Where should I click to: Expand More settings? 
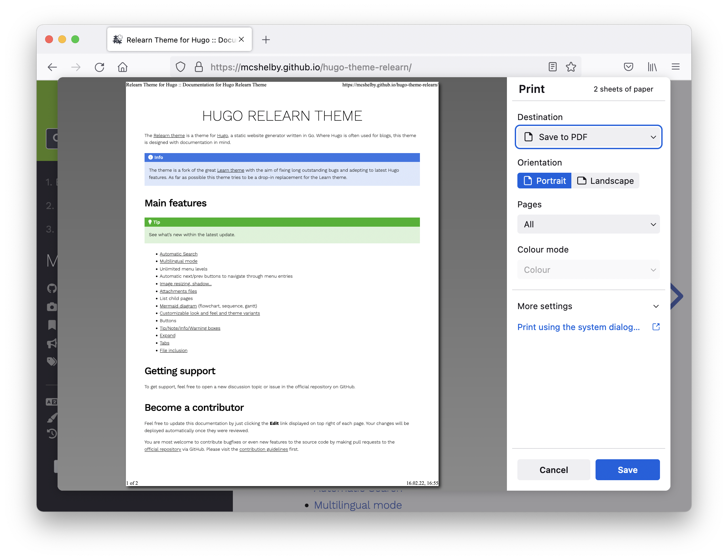tap(588, 306)
